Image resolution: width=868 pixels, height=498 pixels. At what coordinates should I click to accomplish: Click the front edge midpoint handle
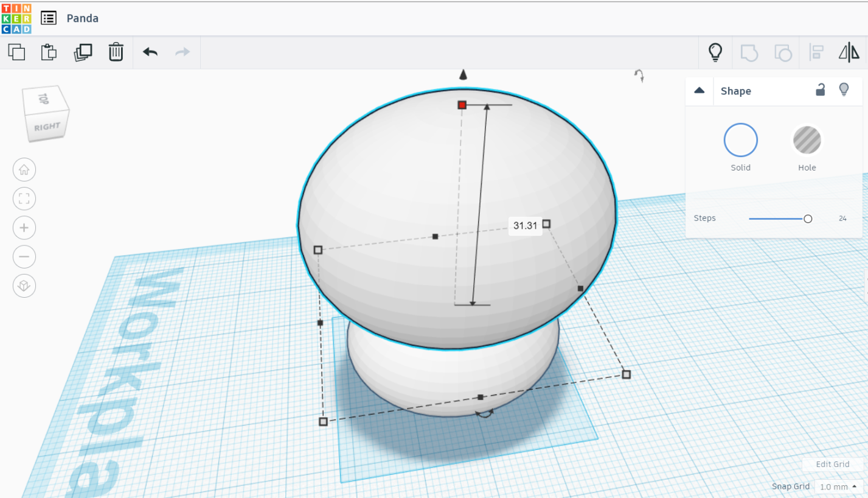point(481,397)
